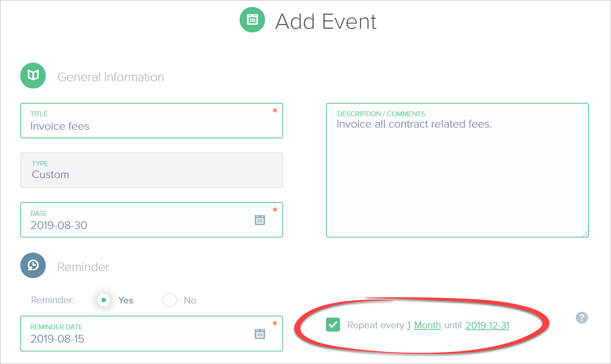Screen dimensions: 611x364
Task: Click into the Title field
Action: [152, 121]
